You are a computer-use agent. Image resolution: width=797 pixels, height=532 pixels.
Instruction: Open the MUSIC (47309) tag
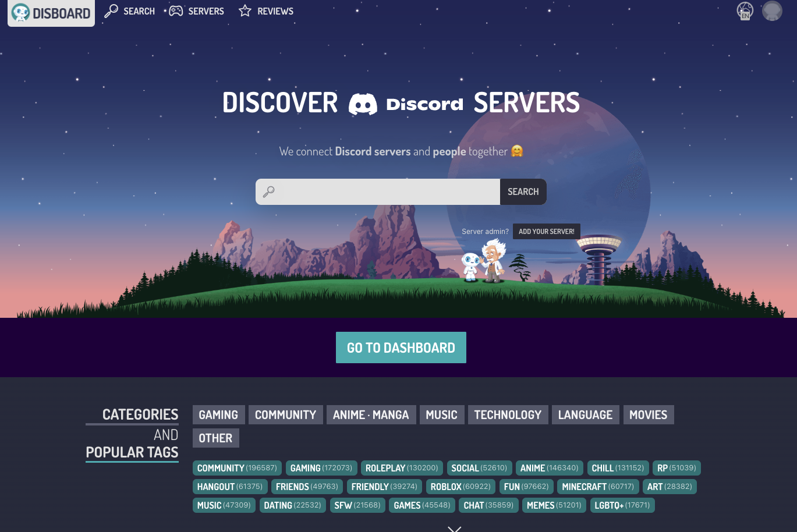(224, 505)
